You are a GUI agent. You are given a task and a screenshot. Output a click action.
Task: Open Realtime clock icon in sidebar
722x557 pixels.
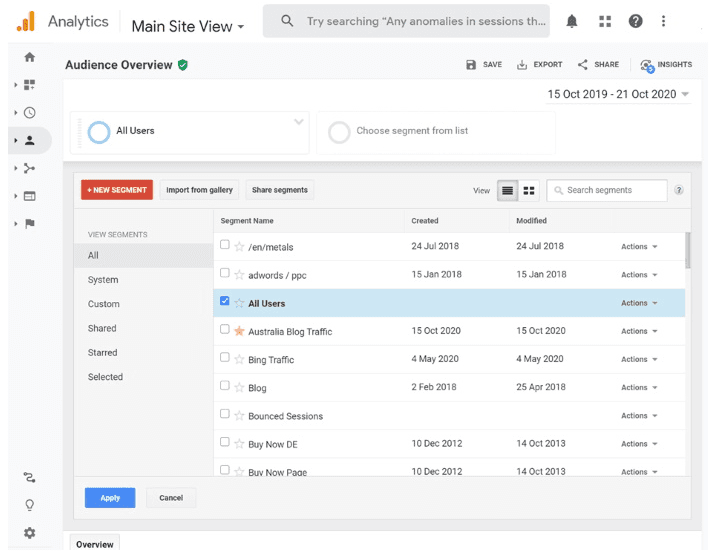coord(29,113)
